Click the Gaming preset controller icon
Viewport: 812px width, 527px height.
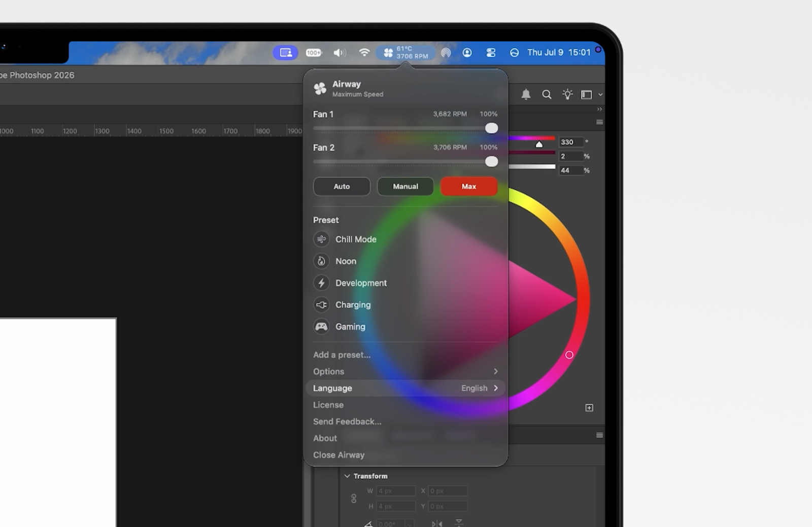coord(321,327)
